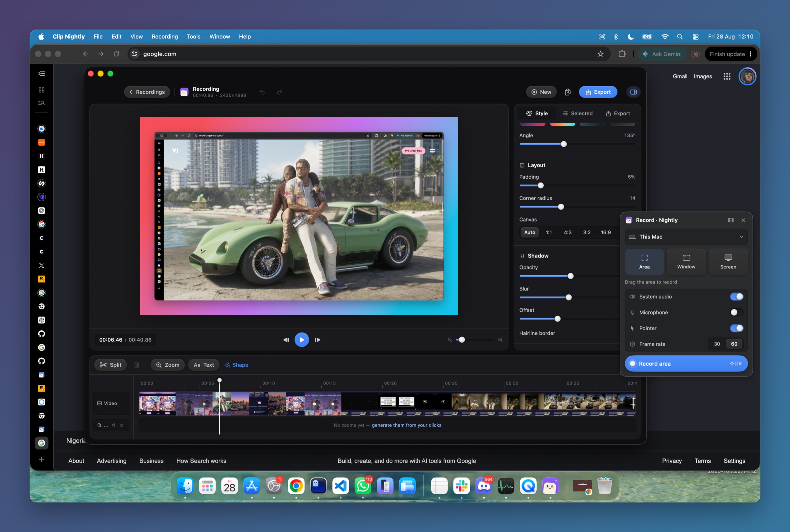Click generate them from your clicks link

407,425
